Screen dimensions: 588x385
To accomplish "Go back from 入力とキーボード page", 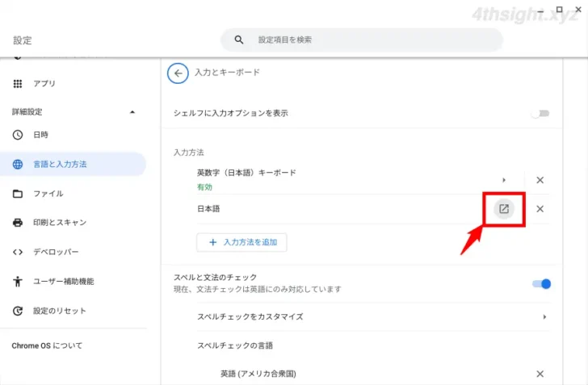I will (x=178, y=73).
